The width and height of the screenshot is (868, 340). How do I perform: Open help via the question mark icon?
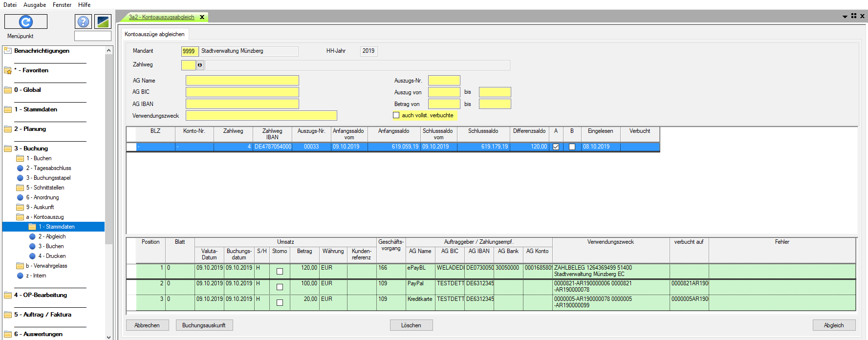point(84,21)
